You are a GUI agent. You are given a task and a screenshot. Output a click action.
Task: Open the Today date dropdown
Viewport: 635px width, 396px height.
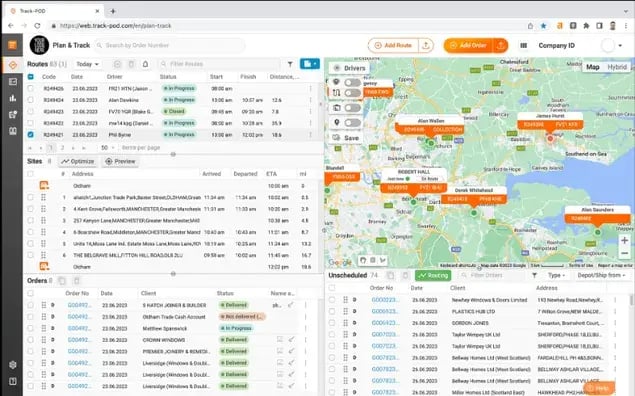pyautogui.click(x=87, y=64)
